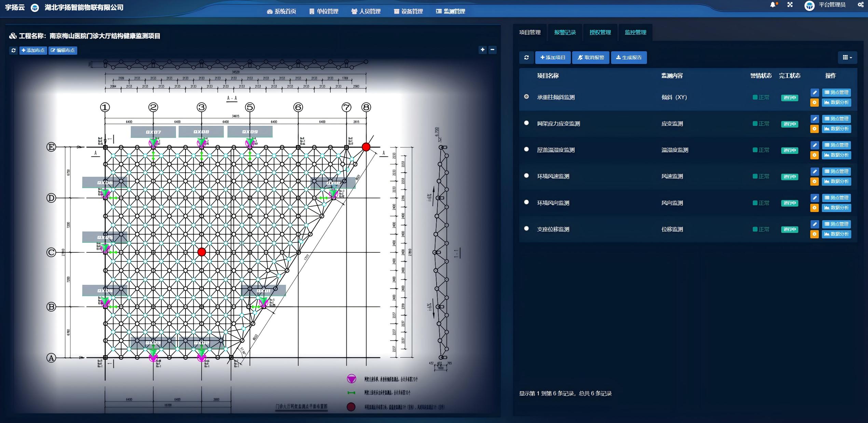Refresh the floor plan panel
This screenshot has height=423, width=868.
click(13, 50)
